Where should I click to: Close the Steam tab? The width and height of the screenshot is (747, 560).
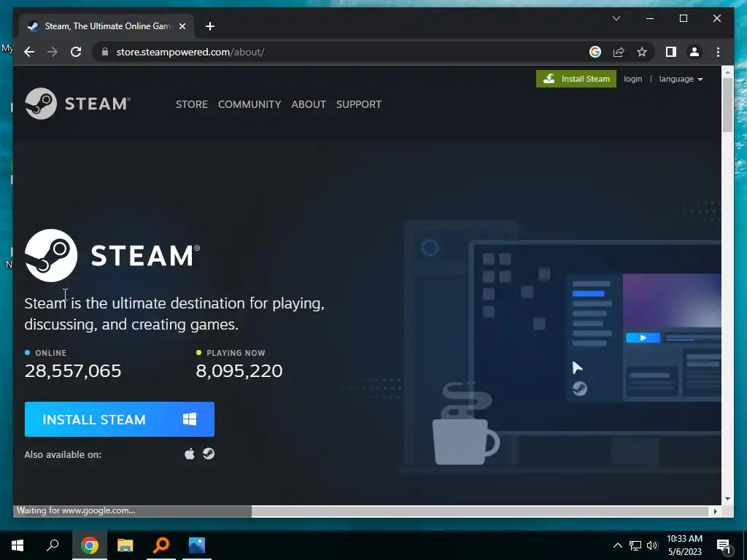(182, 26)
